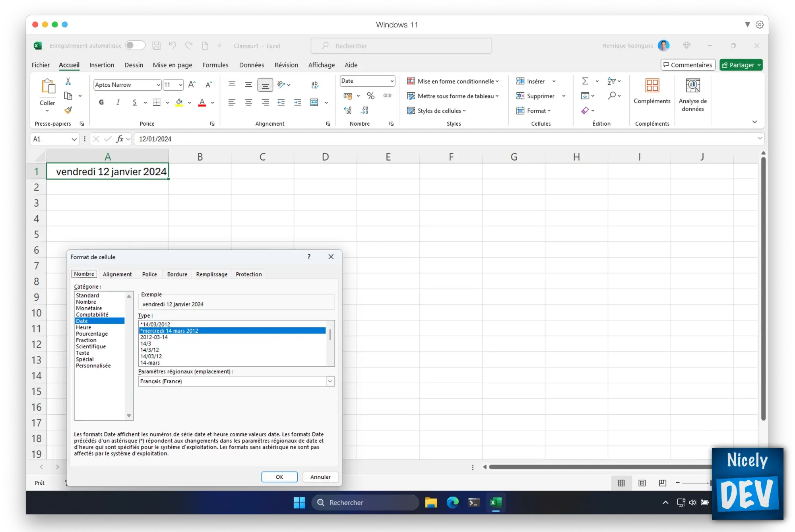Click the Compléments add-ins icon

652,85
